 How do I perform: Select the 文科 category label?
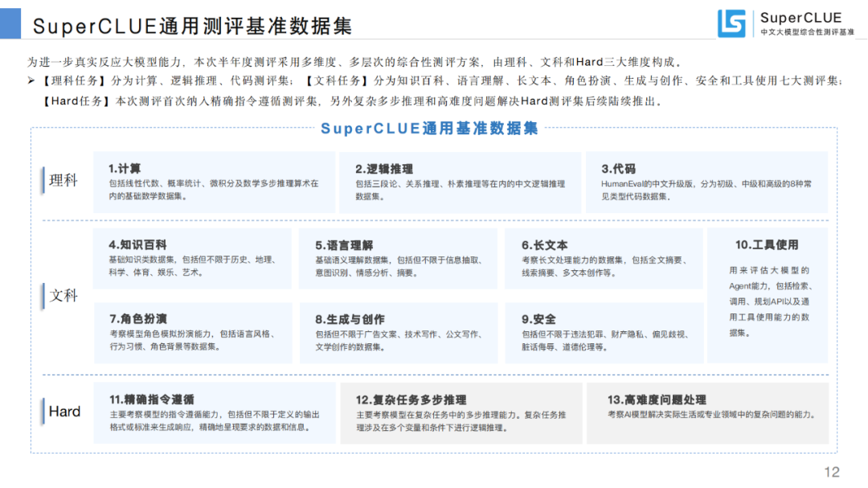tap(63, 296)
